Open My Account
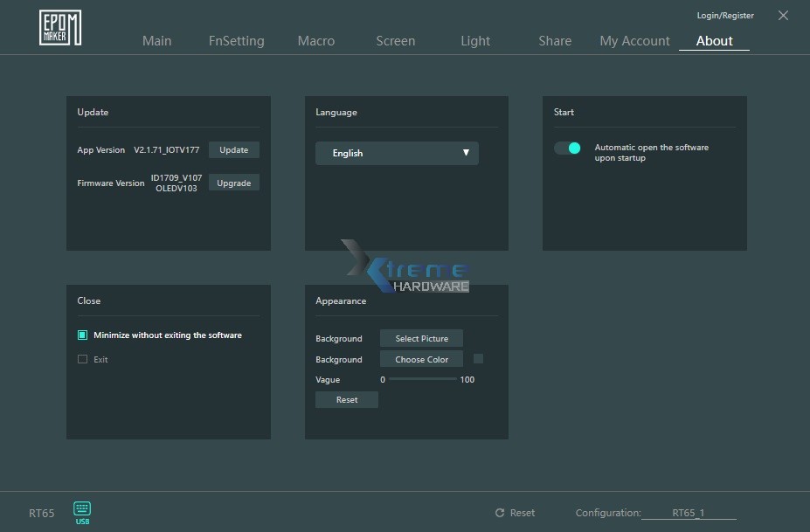The width and height of the screenshot is (810, 532). coord(634,40)
